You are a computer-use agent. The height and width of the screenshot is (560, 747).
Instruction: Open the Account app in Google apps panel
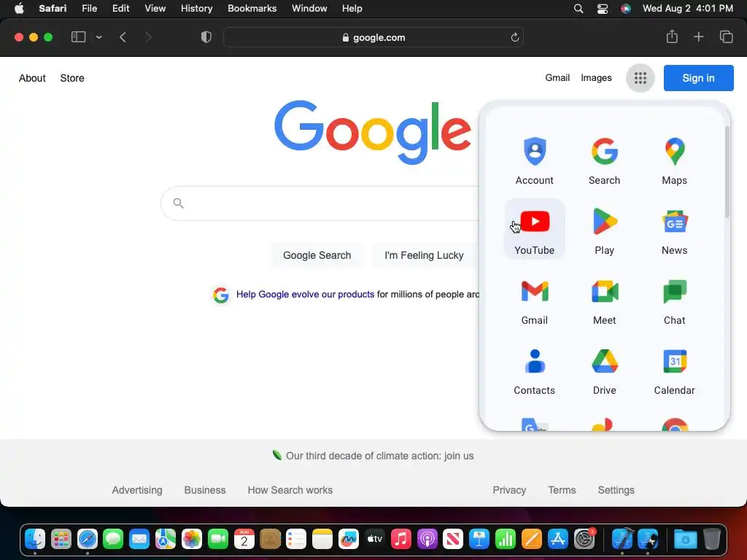coord(534,160)
